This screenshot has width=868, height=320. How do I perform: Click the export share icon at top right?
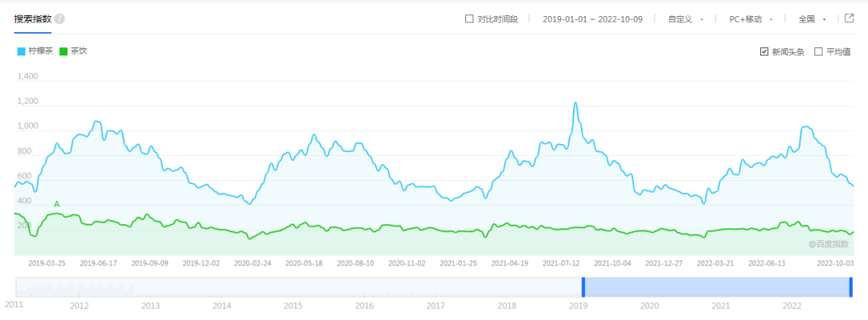[x=850, y=18]
